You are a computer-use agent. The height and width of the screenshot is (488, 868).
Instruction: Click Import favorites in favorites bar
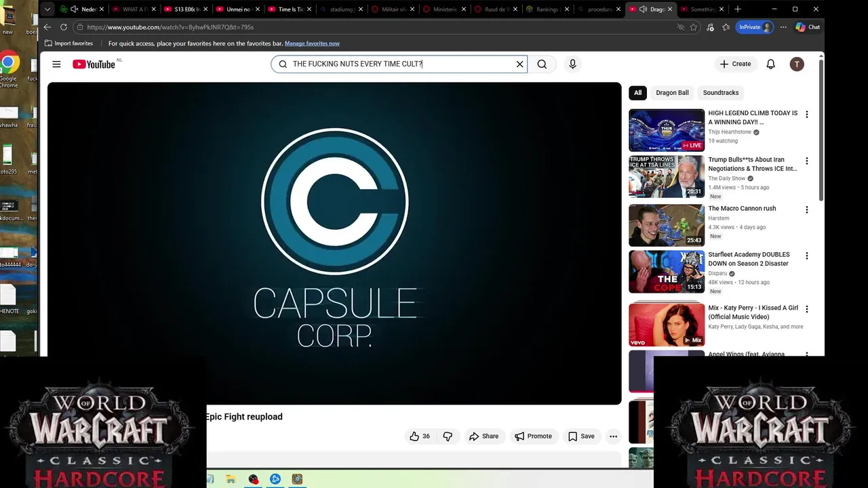click(x=68, y=43)
